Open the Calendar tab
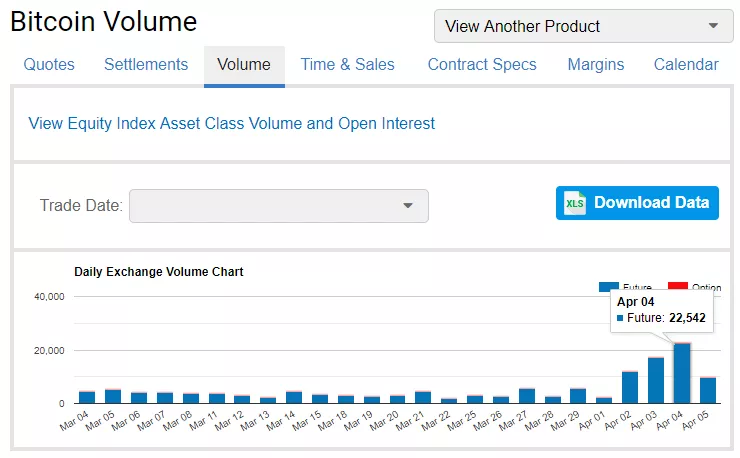740x458 pixels. tap(686, 65)
